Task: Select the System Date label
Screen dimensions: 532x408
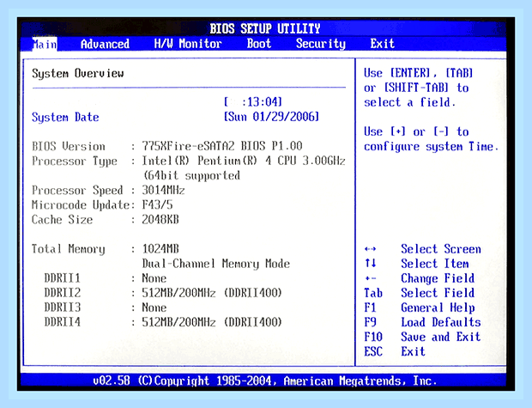Action: (65, 117)
